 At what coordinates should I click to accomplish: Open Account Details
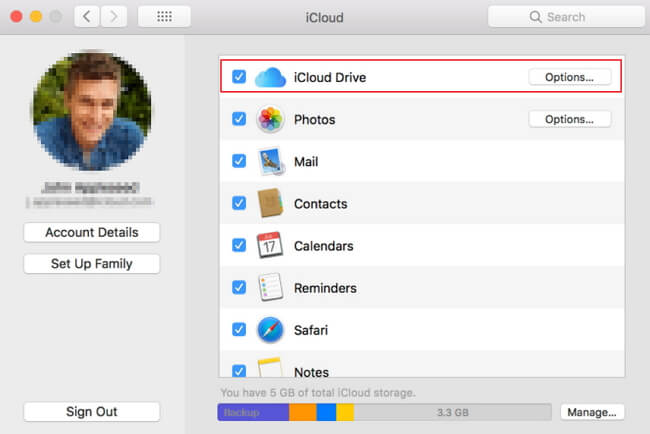92,233
